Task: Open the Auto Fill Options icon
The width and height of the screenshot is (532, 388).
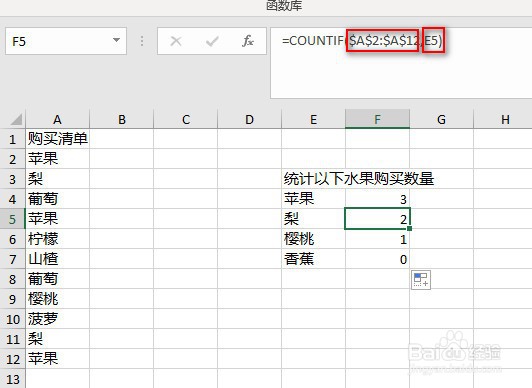Action: (421, 280)
